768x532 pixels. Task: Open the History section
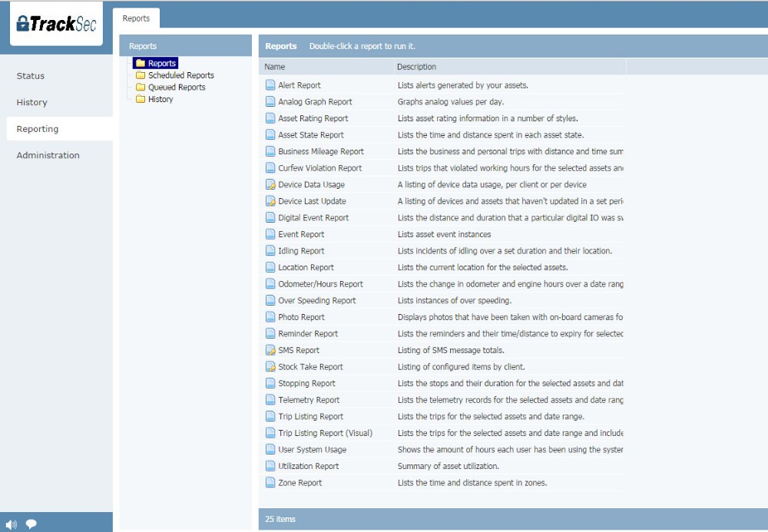pos(31,102)
